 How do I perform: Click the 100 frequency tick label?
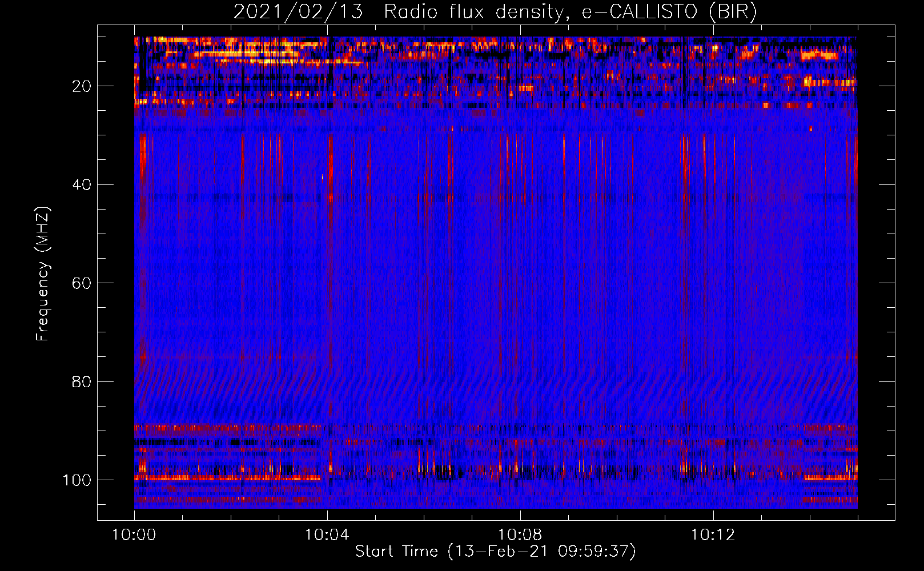pyautogui.click(x=77, y=480)
